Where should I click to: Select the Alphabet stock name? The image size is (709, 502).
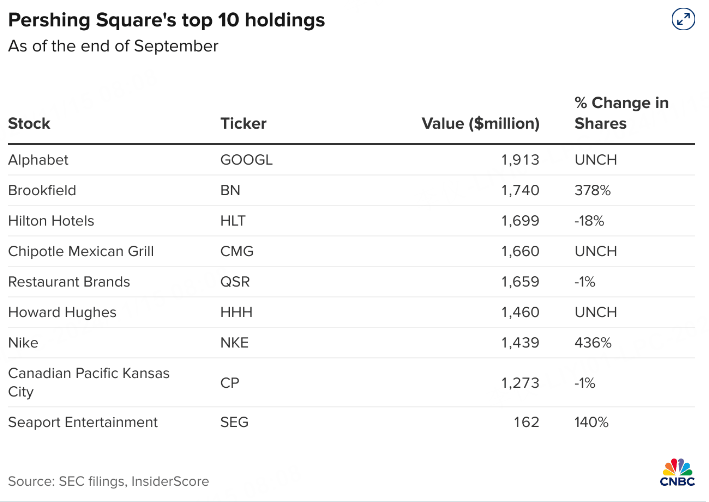(x=38, y=160)
